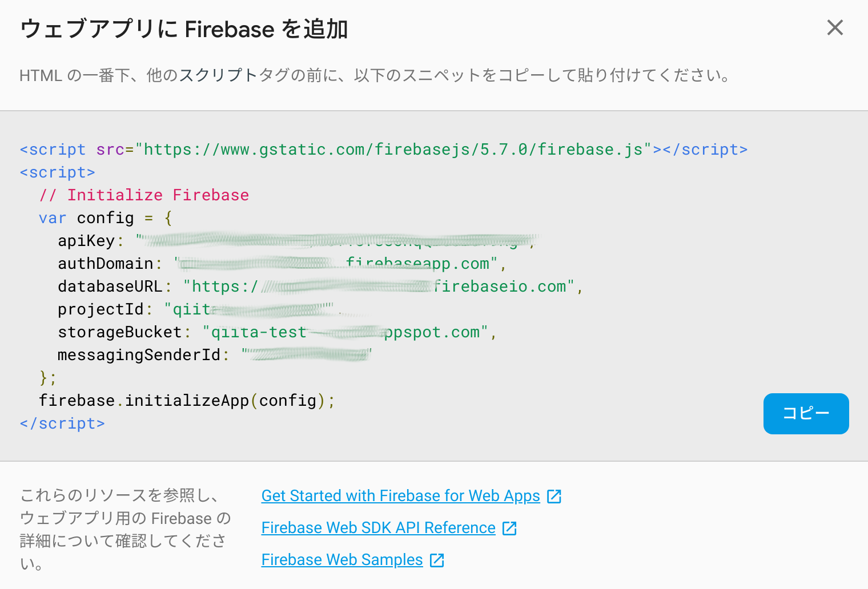Click the databaseURL firebaseio.com value

pyautogui.click(x=383, y=286)
